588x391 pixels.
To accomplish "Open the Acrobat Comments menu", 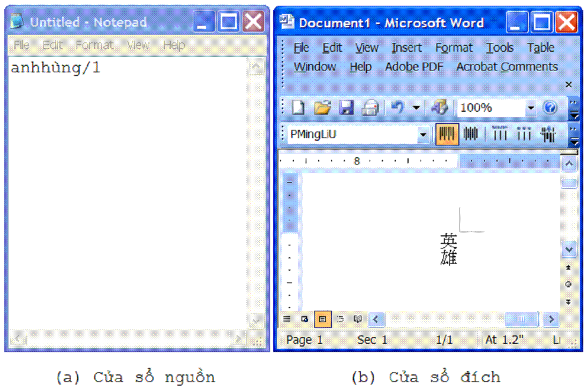I will point(507,67).
